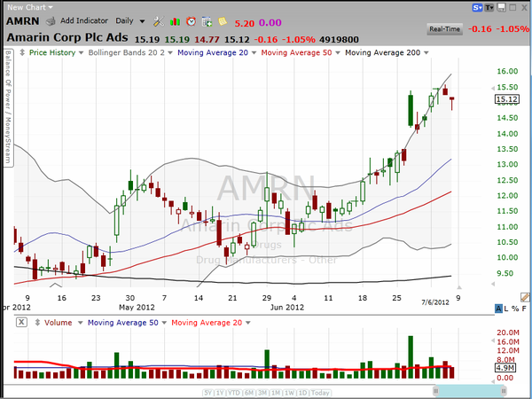Select the YTD time span button

point(234,393)
